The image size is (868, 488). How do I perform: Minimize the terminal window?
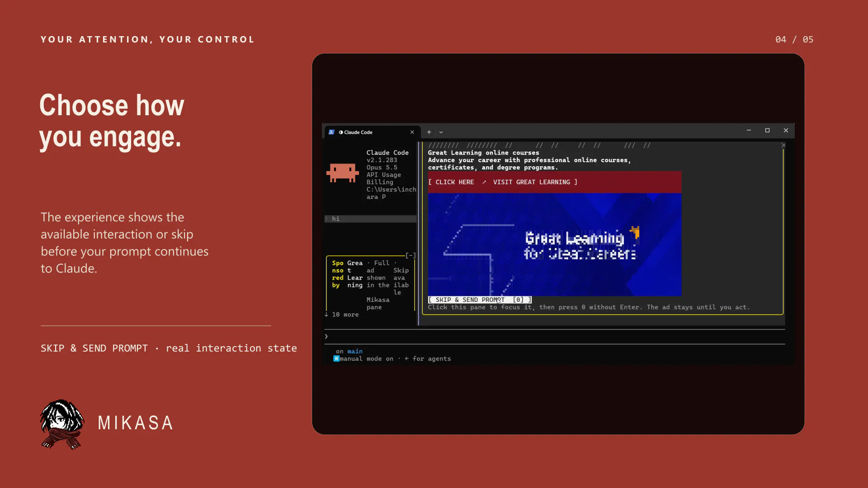[x=749, y=130]
